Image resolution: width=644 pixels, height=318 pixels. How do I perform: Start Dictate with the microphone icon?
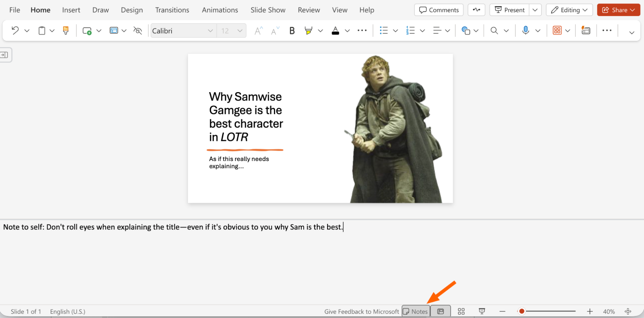525,31
